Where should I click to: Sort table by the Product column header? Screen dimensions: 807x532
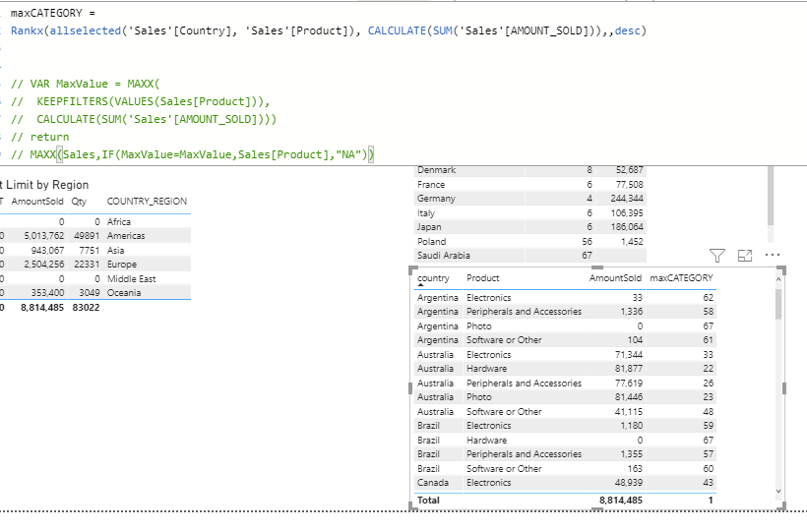pos(483,278)
